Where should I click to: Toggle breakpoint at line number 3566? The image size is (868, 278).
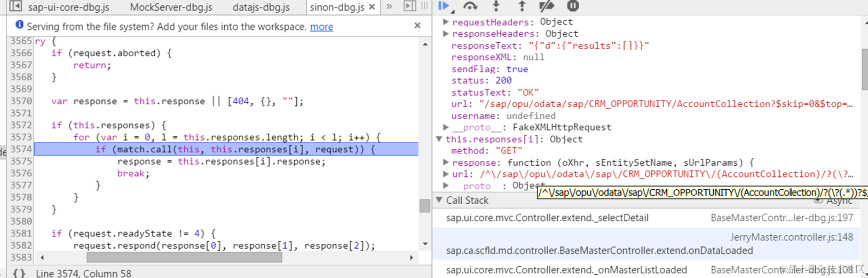pos(21,53)
